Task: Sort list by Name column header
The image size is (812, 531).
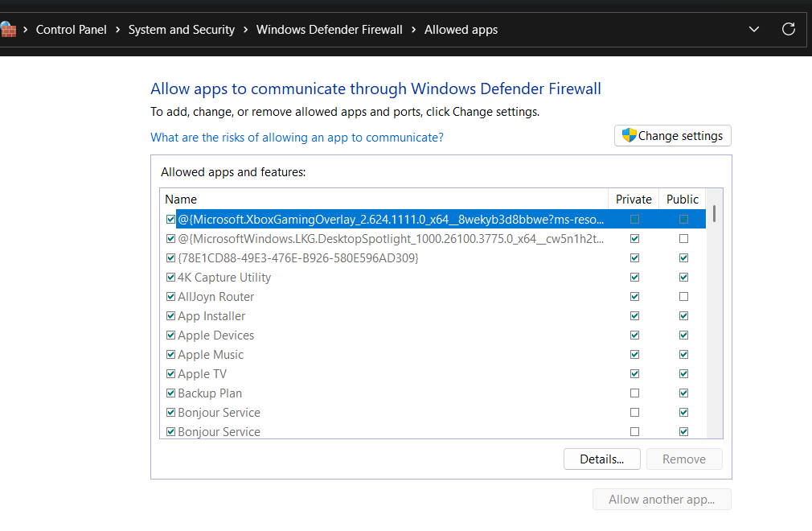Action: 383,200
